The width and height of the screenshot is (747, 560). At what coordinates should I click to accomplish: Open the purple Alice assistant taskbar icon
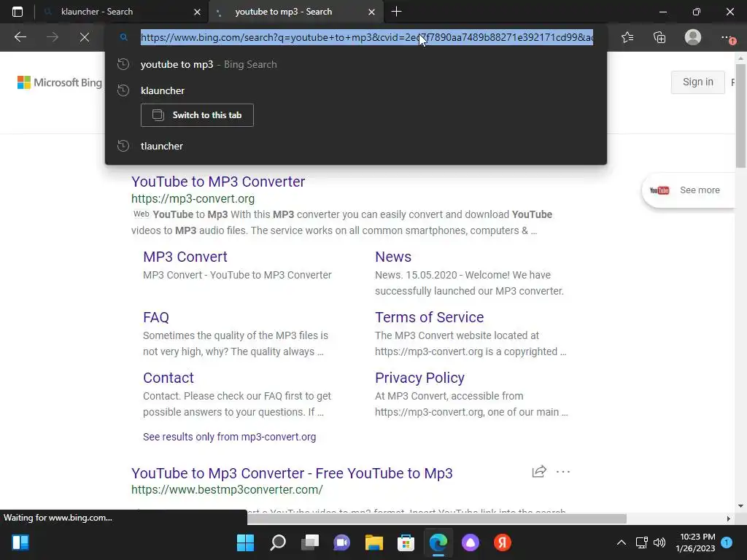pos(471,542)
